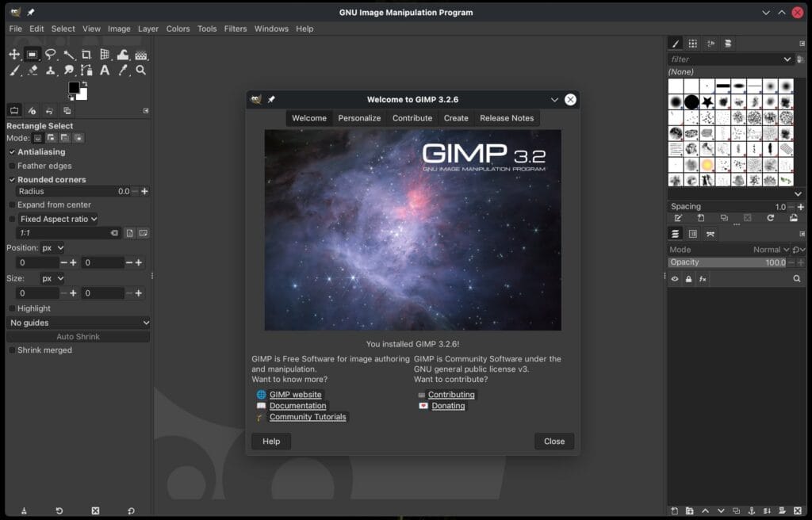The width and height of the screenshot is (812, 520).
Task: Open the Undo History tab icon
Action: coord(49,110)
